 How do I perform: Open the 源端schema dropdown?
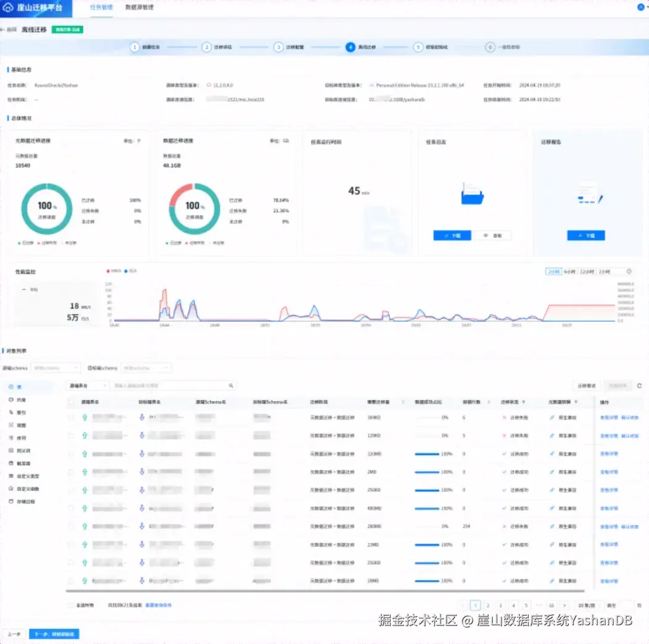tap(56, 368)
